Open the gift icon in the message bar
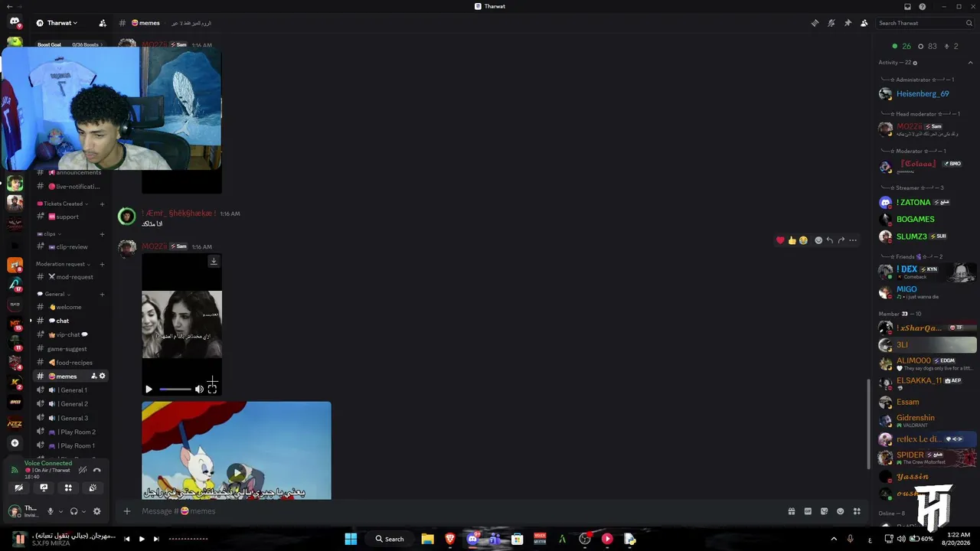 coord(792,511)
